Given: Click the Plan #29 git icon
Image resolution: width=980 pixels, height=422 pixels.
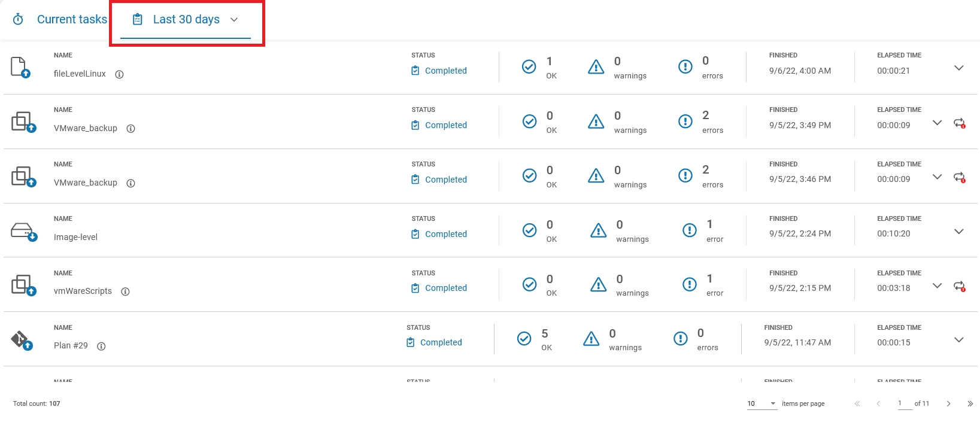Looking at the screenshot, I should [x=22, y=341].
